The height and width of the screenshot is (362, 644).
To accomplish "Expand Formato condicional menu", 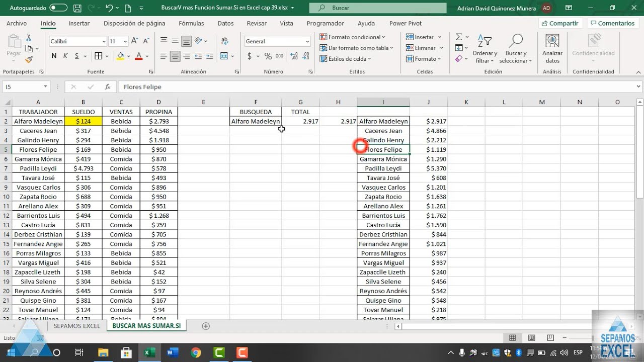I will click(352, 37).
